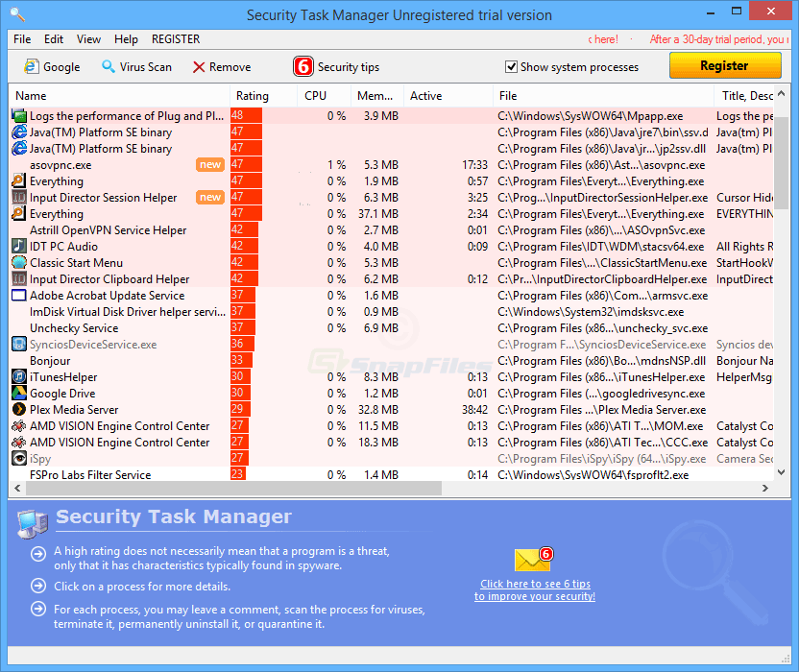799x672 pixels.
Task: Click the Google toolbar icon
Action: 32,67
